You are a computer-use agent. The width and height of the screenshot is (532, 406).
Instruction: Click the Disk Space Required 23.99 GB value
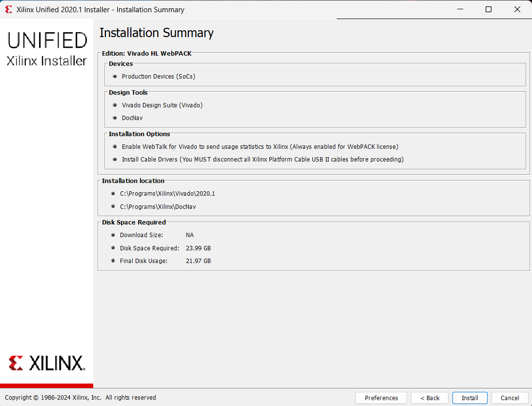tap(198, 248)
